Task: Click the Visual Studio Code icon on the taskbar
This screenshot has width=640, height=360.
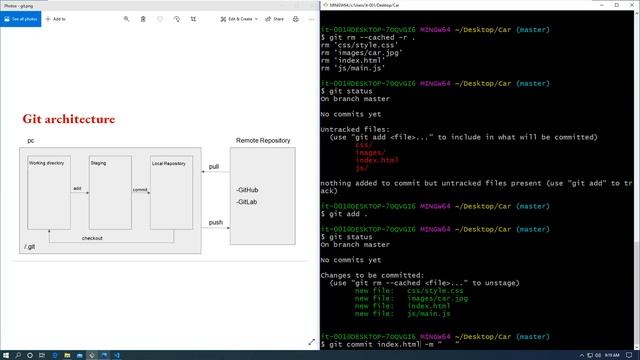Action: point(117,355)
